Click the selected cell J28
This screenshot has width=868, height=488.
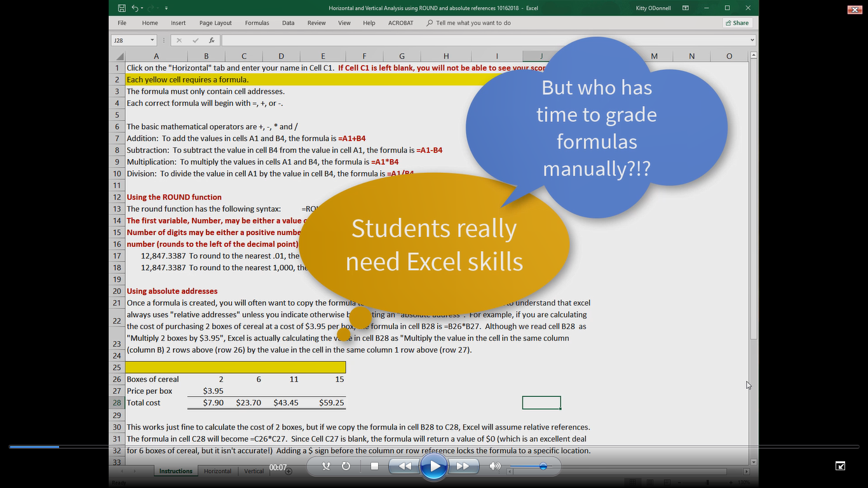point(541,403)
